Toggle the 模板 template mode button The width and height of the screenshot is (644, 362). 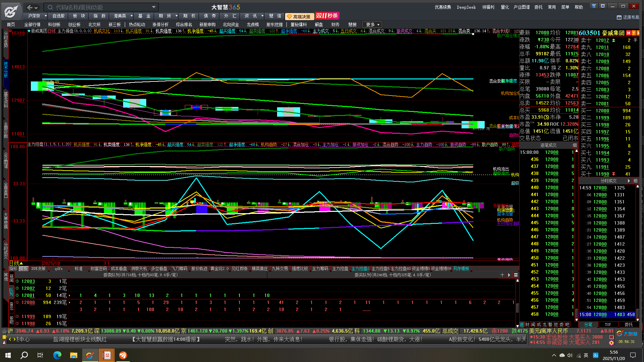click(x=23, y=269)
